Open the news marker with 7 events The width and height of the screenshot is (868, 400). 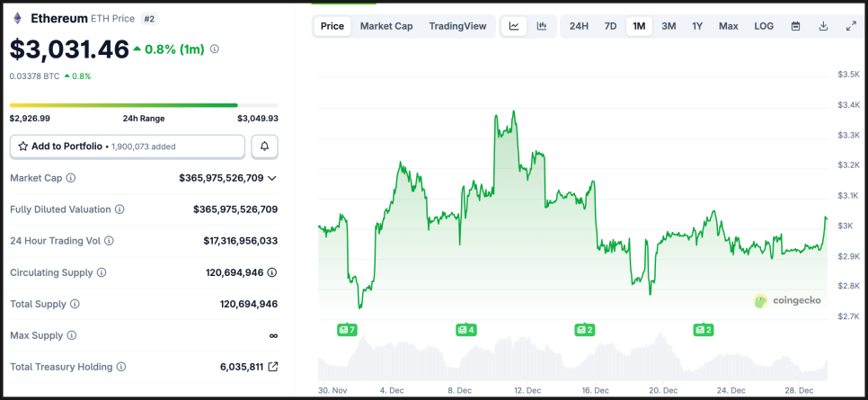pyautogui.click(x=347, y=330)
